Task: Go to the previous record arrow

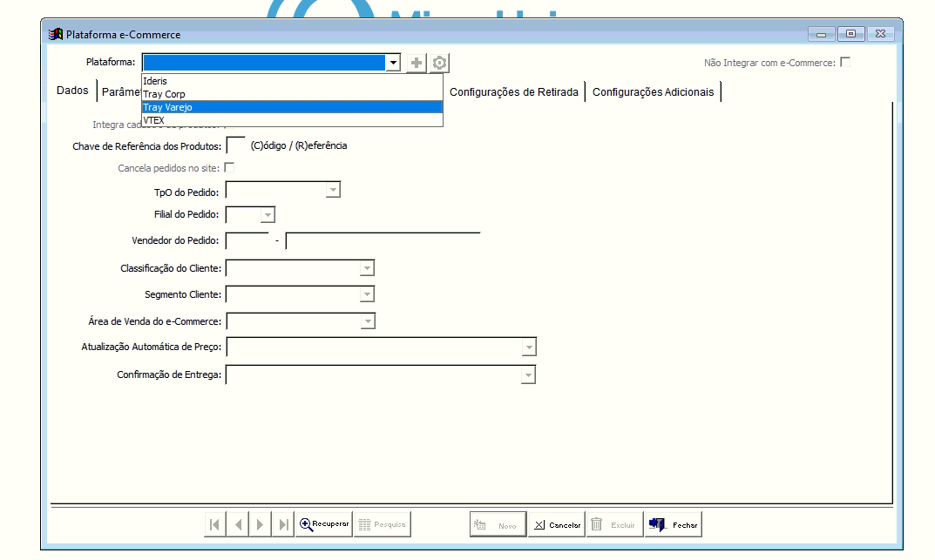Action: pyautogui.click(x=238, y=524)
